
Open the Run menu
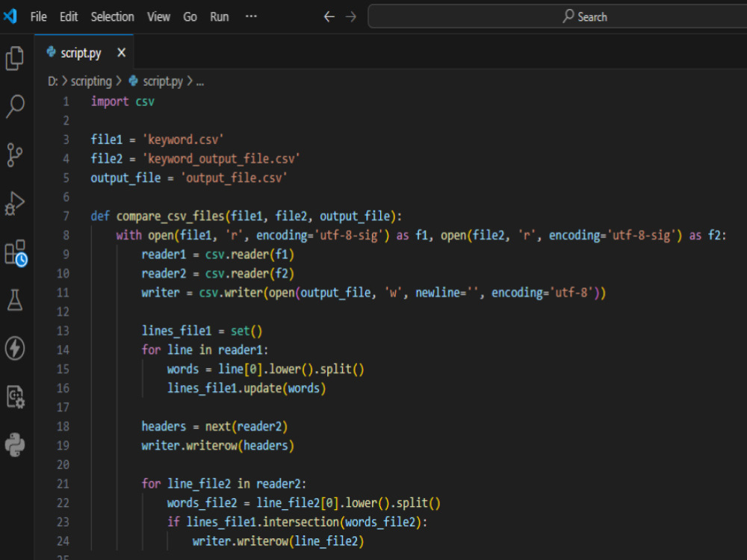click(219, 16)
